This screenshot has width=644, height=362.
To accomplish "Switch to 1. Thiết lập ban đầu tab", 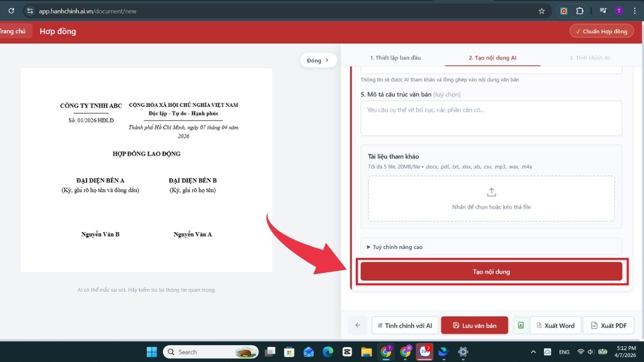I will point(396,58).
